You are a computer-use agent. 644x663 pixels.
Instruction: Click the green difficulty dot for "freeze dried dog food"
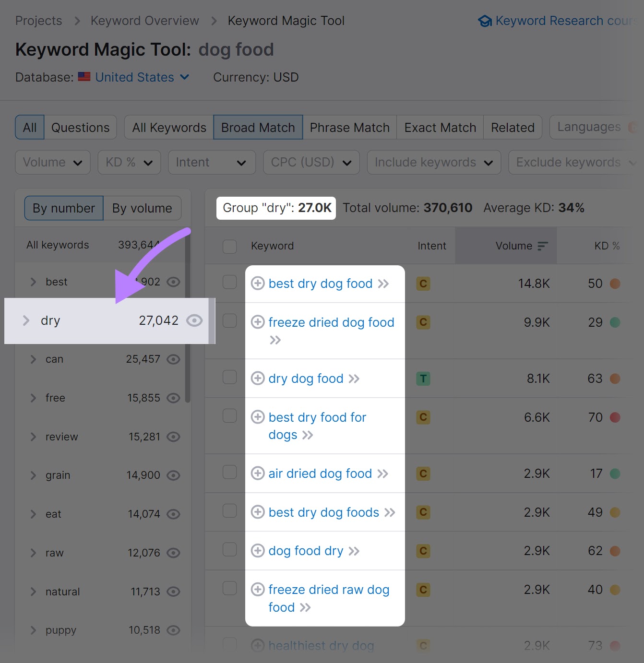tap(615, 322)
